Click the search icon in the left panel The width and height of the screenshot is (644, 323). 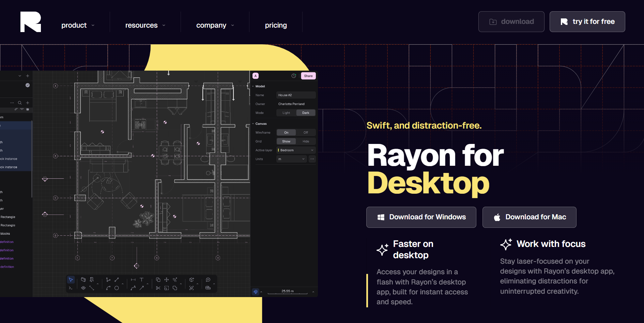[20, 103]
